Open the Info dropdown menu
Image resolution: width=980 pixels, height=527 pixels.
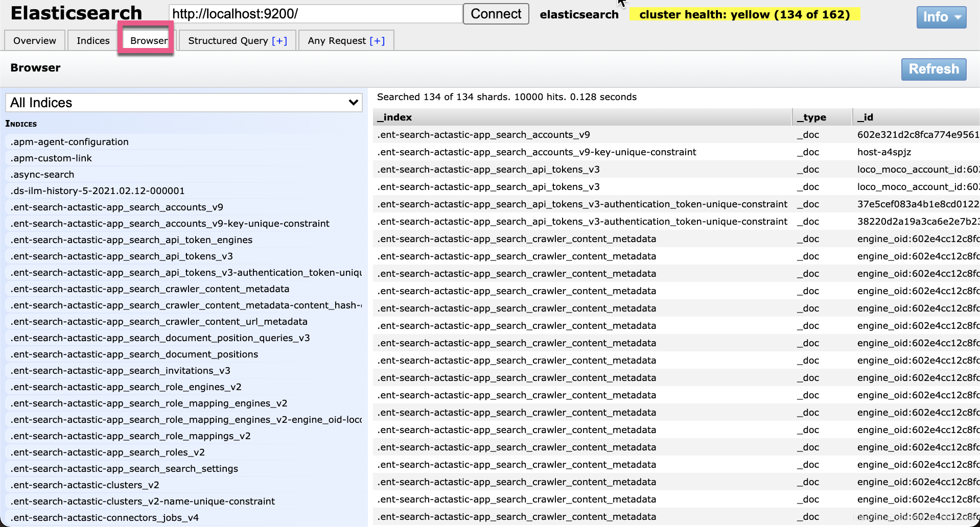[941, 17]
